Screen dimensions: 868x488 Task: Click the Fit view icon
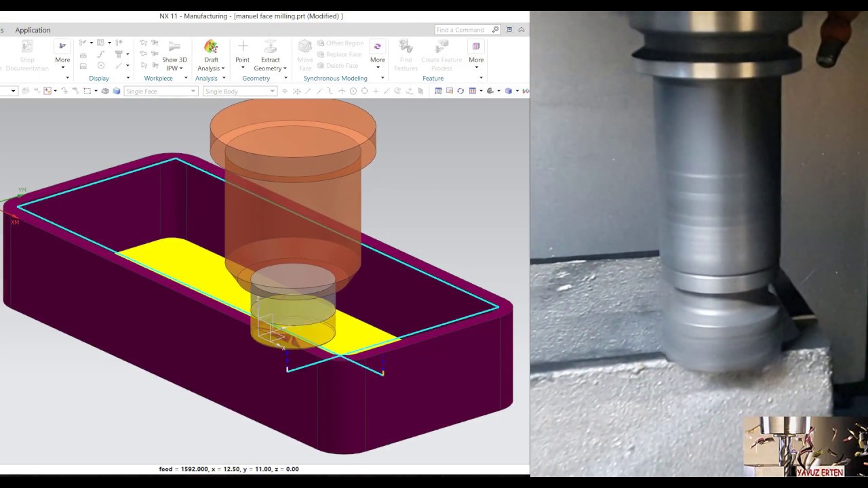pyautogui.click(x=438, y=91)
